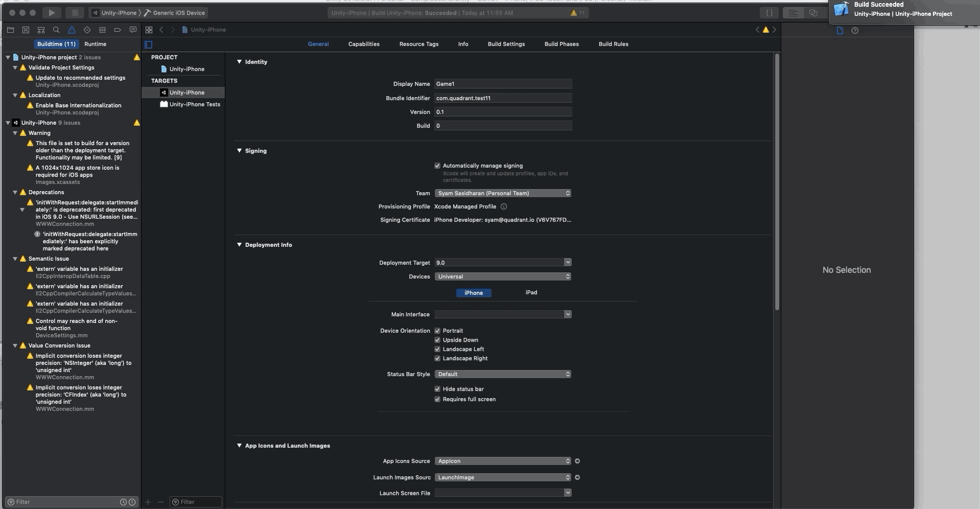The image size is (980, 509).
Task: Edit the Bundle Identifier field
Action: 503,98
